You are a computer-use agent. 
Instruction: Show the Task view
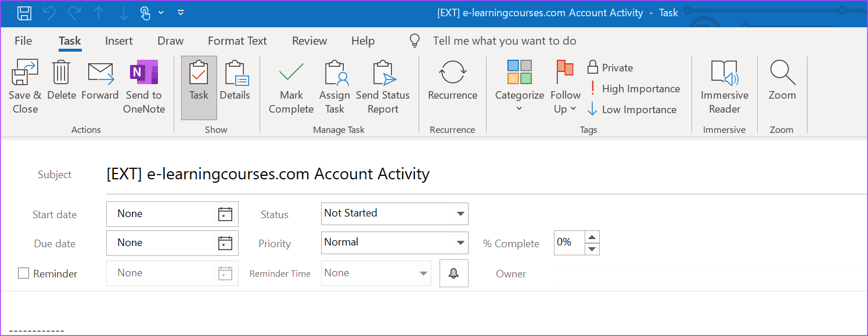click(199, 87)
